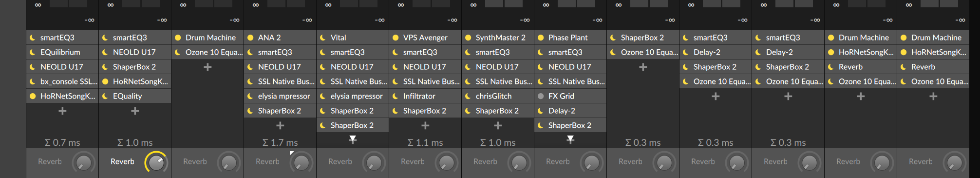This screenshot has height=178, width=980.
Task: Add device with plus in EQuilibrium chain
Action: [62, 111]
